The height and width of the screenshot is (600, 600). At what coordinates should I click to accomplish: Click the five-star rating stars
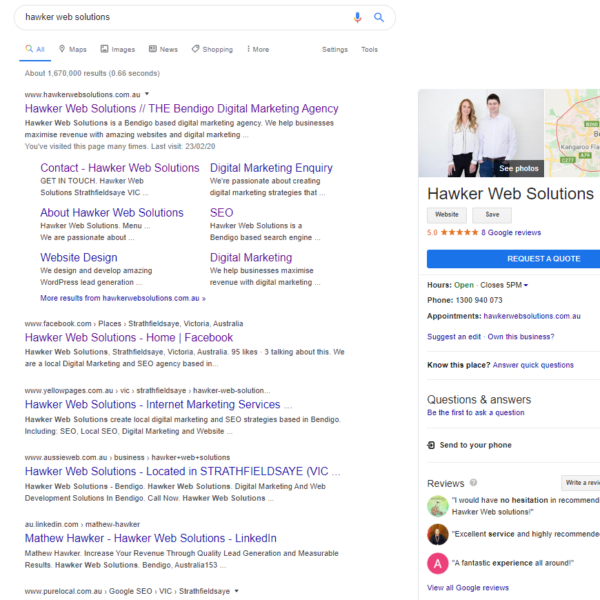pos(459,232)
